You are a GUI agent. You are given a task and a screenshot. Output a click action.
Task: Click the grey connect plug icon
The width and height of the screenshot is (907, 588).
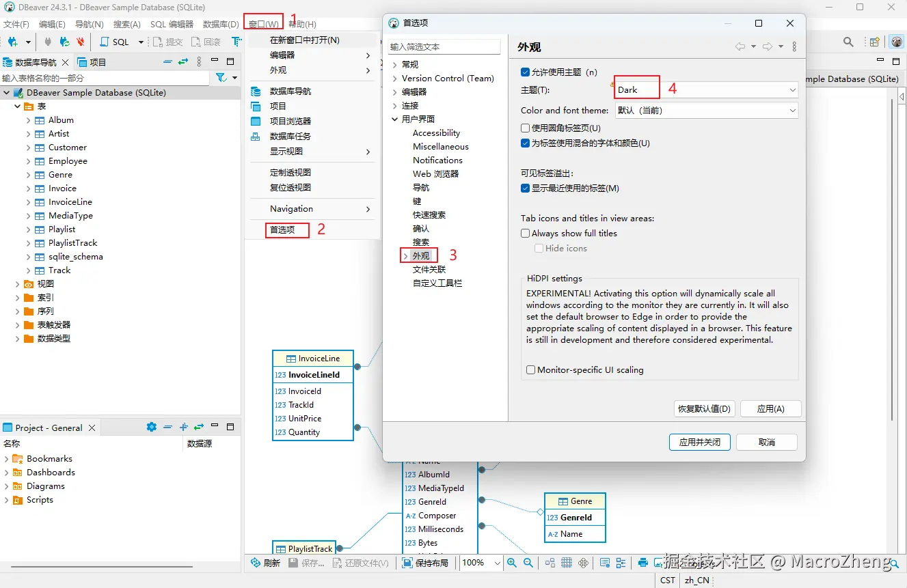coord(48,42)
